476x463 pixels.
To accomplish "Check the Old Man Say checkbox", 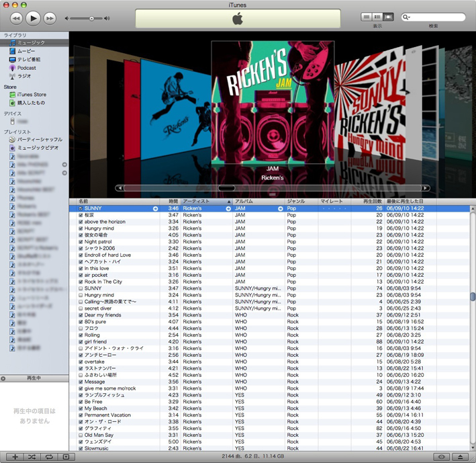I will pos(81,435).
